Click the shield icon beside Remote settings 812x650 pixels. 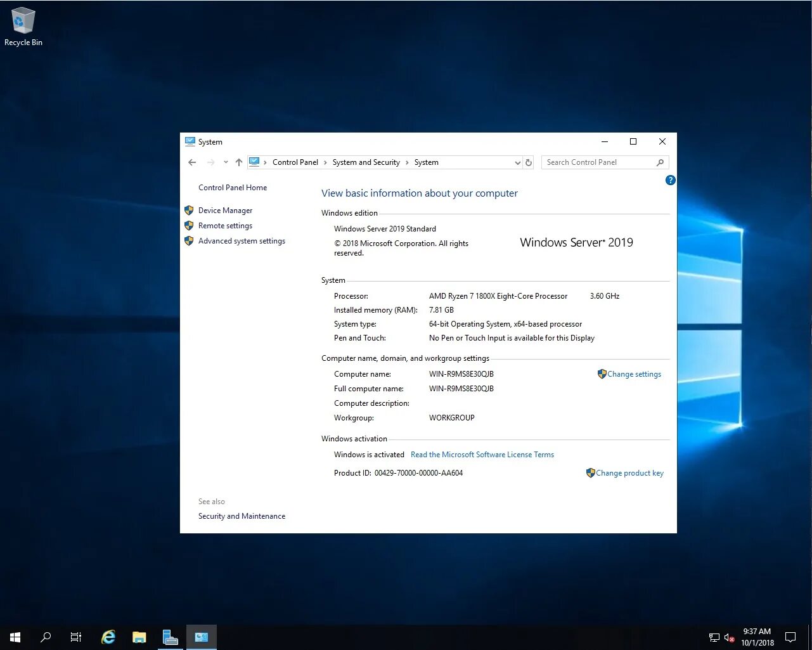[189, 226]
